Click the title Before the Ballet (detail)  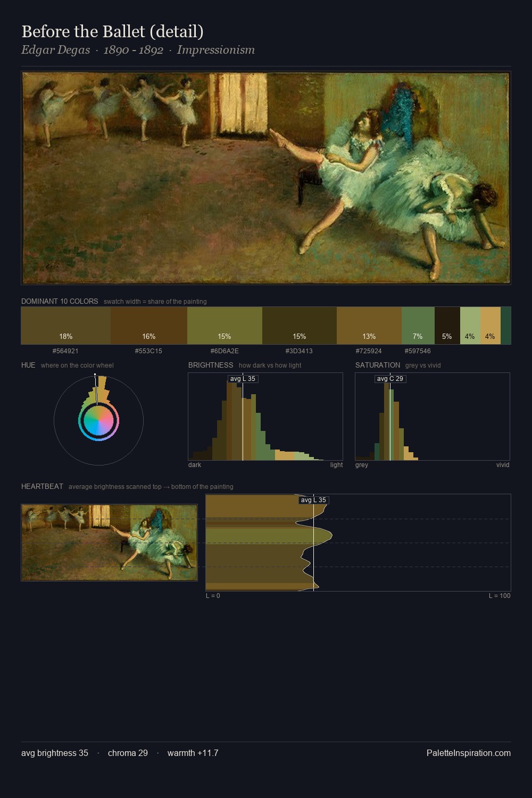pyautogui.click(x=112, y=31)
